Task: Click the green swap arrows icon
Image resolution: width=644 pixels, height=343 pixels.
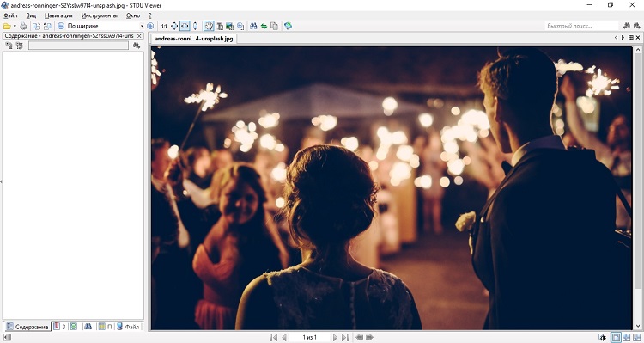Action: tap(264, 26)
